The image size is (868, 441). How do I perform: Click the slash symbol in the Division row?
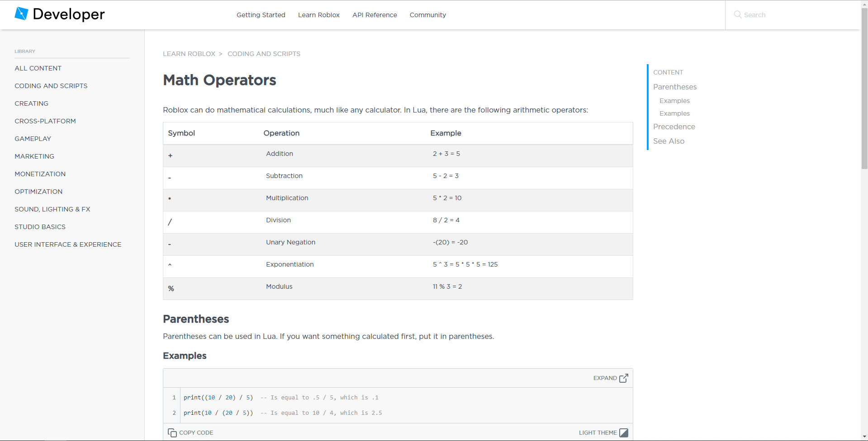pos(170,222)
